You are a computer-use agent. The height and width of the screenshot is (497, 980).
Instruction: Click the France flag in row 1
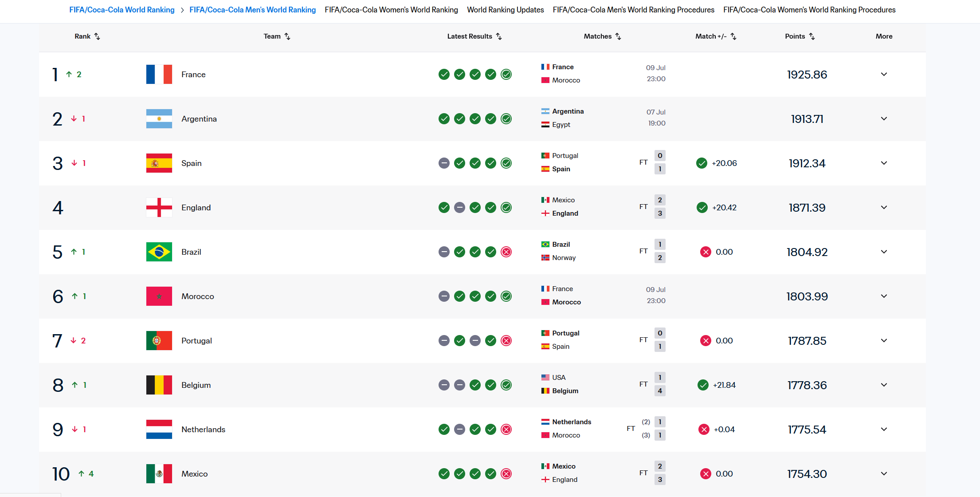click(159, 75)
